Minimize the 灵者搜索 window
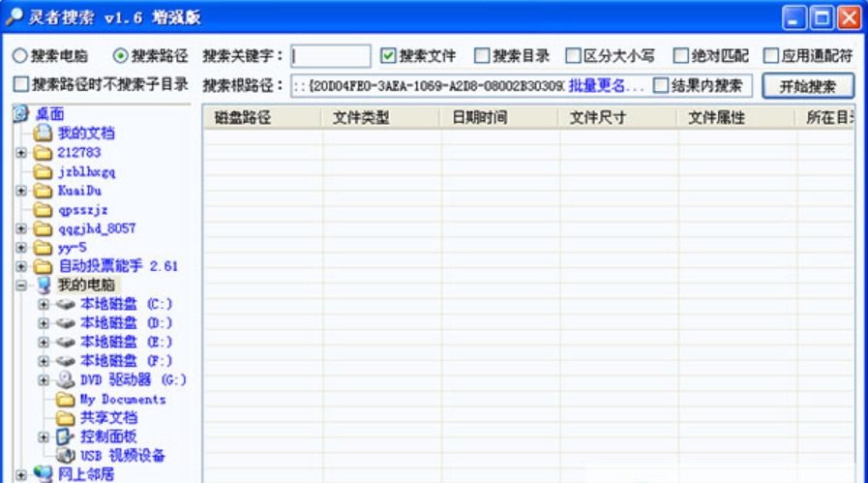This screenshot has width=868, height=483. (x=793, y=17)
